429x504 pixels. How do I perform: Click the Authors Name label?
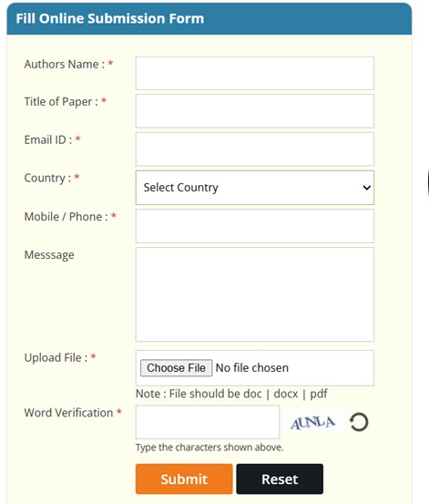point(65,64)
